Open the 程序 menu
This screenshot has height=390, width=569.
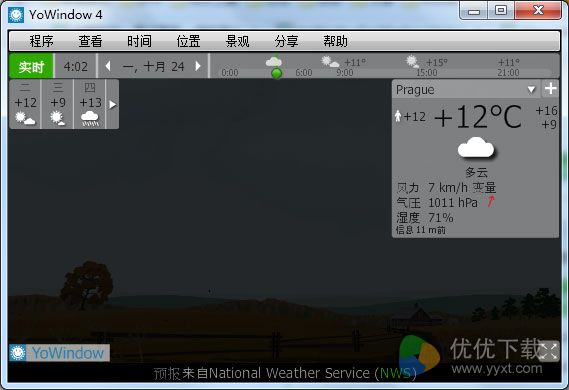pos(41,41)
